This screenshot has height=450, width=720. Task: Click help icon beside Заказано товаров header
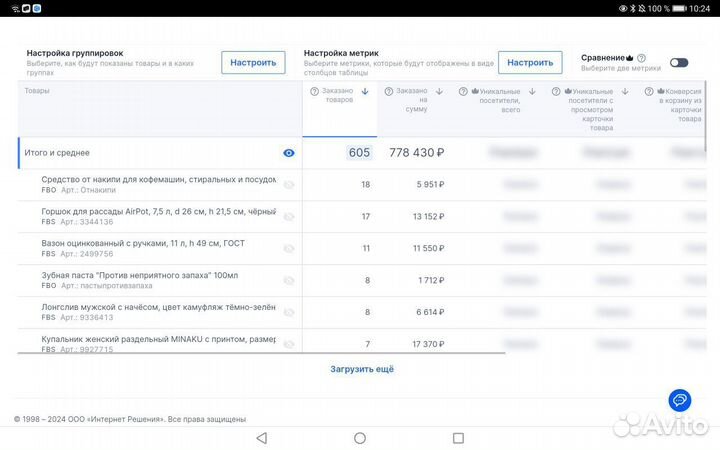tap(315, 92)
